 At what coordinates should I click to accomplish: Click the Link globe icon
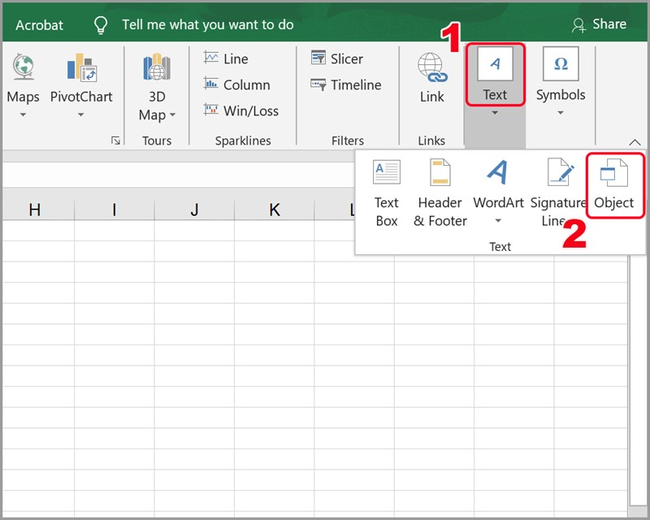point(432,68)
